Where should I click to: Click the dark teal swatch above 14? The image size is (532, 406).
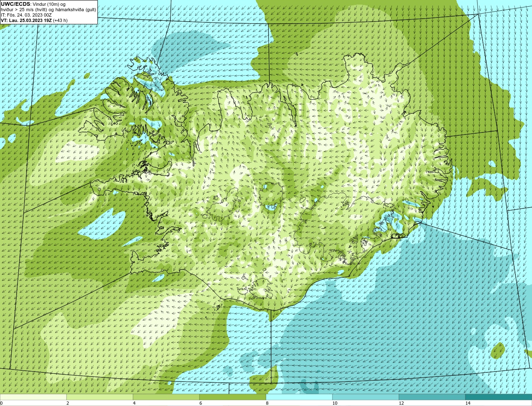click(x=499, y=397)
